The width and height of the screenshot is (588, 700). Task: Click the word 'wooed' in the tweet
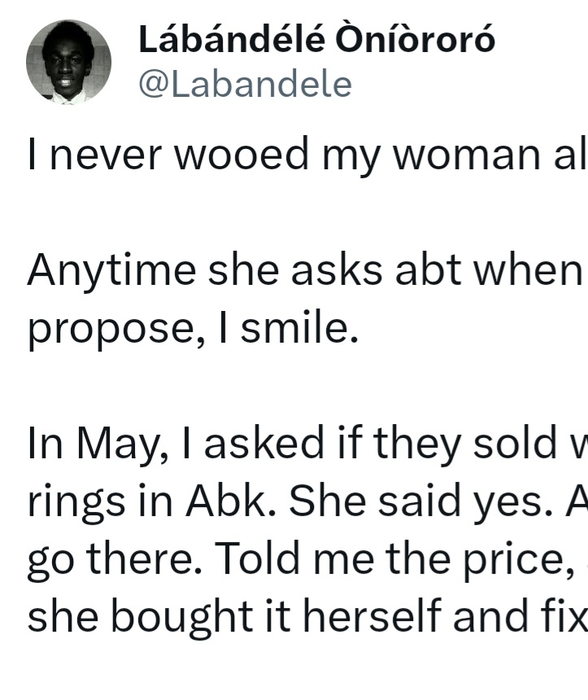tap(241, 154)
